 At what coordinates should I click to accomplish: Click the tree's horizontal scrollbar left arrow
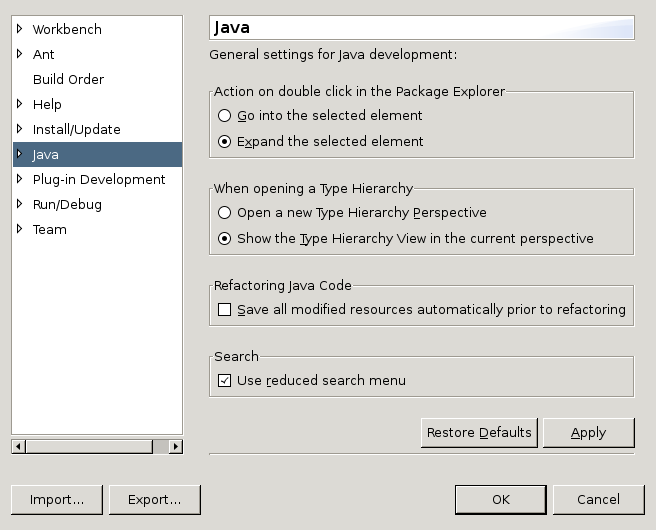click(x=18, y=447)
